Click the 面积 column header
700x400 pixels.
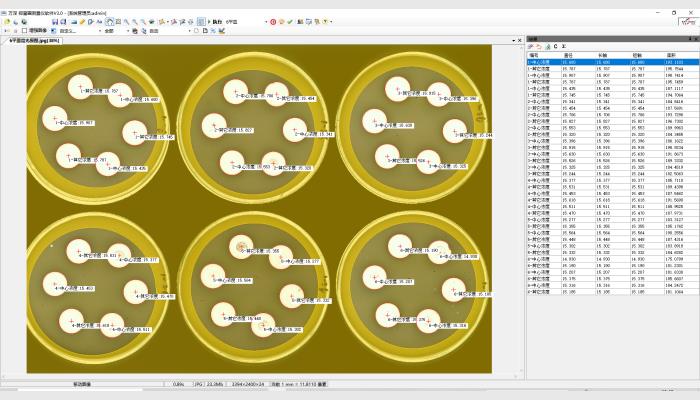click(672, 55)
